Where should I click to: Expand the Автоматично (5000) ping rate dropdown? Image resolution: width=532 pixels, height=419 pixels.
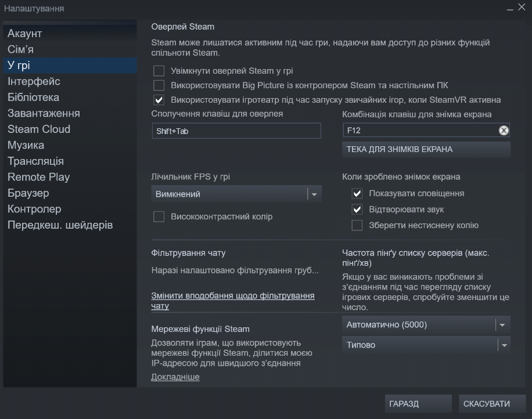point(426,325)
